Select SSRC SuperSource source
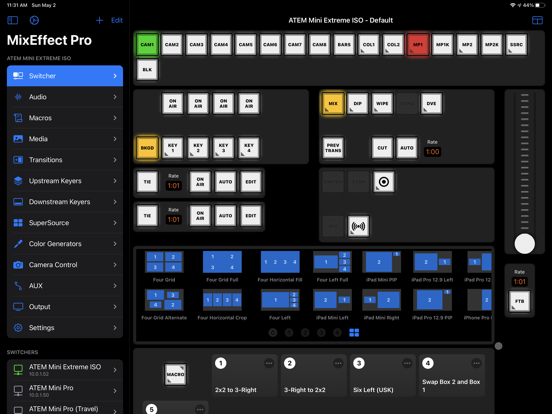552x414 pixels. 516,45
